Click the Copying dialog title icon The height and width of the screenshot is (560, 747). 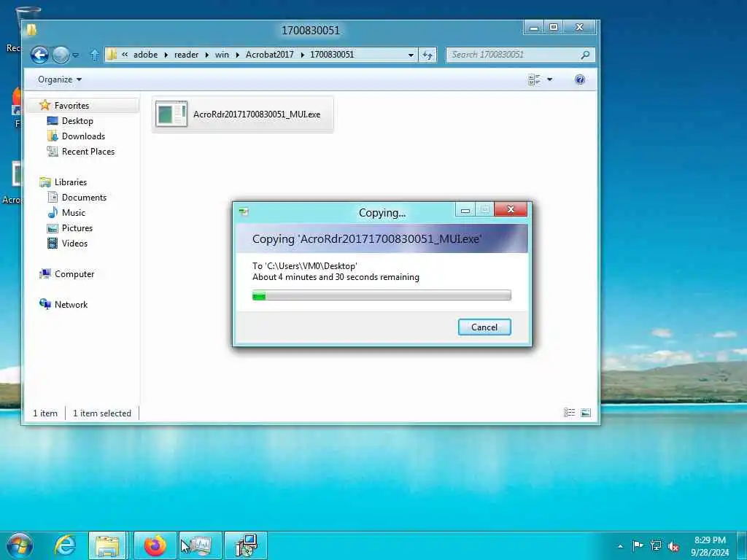(244, 212)
